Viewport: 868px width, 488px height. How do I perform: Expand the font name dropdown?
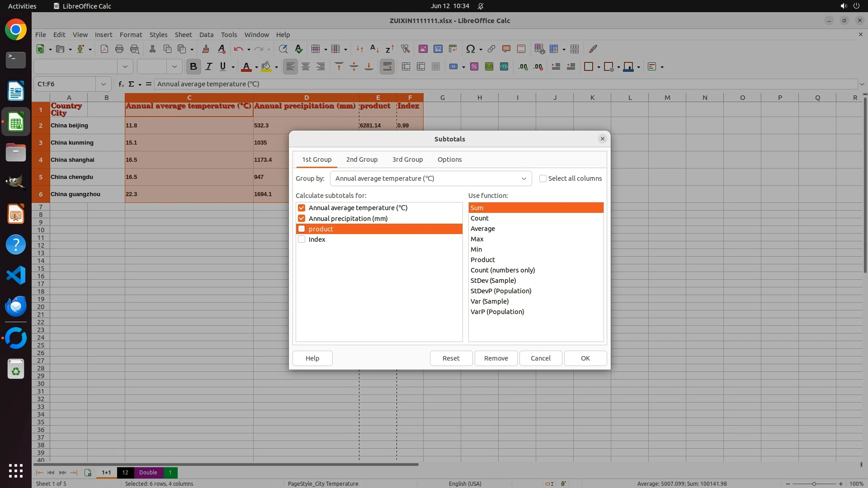point(125,67)
